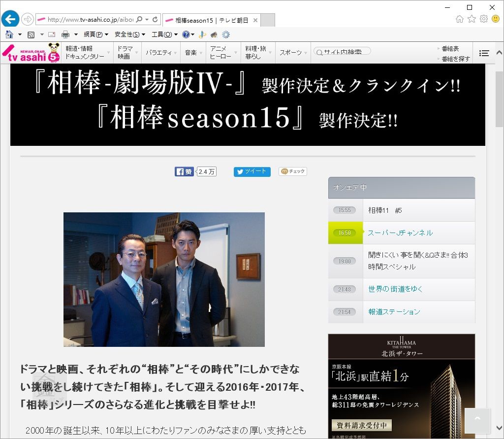Open the 報道・情報 ドキュメンタリー nav menu
This screenshot has height=439, width=504.
point(87,52)
